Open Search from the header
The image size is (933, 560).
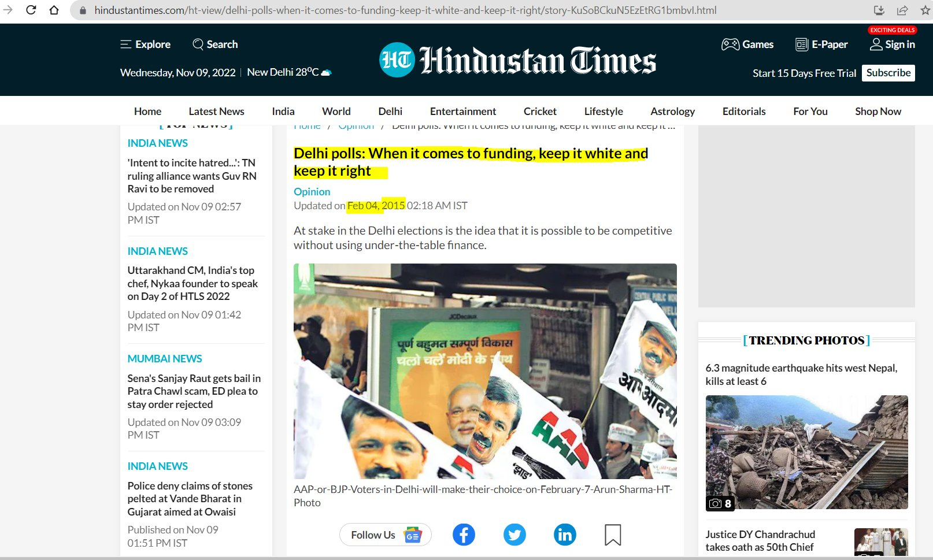[x=215, y=44]
